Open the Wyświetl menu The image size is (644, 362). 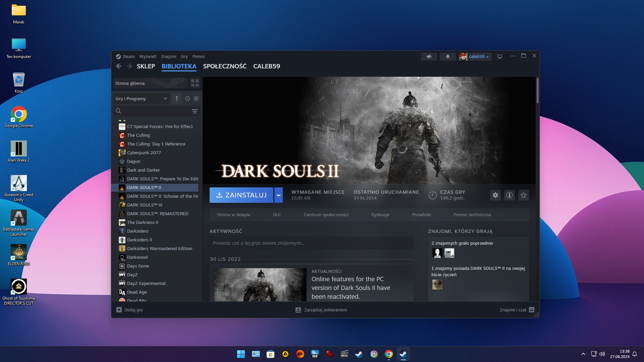(148, 57)
